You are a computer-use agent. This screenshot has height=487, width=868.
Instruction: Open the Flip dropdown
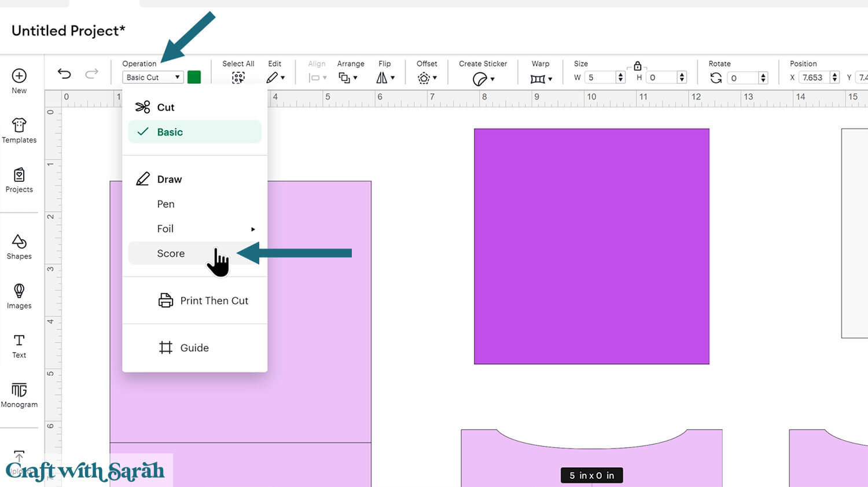click(385, 78)
